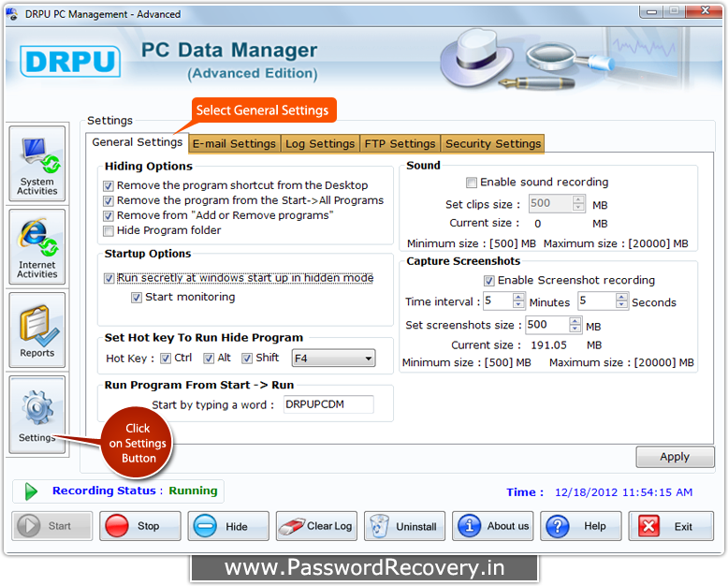This screenshot has height=586, width=728.
Task: Increase the sound clips size value
Action: (578, 199)
